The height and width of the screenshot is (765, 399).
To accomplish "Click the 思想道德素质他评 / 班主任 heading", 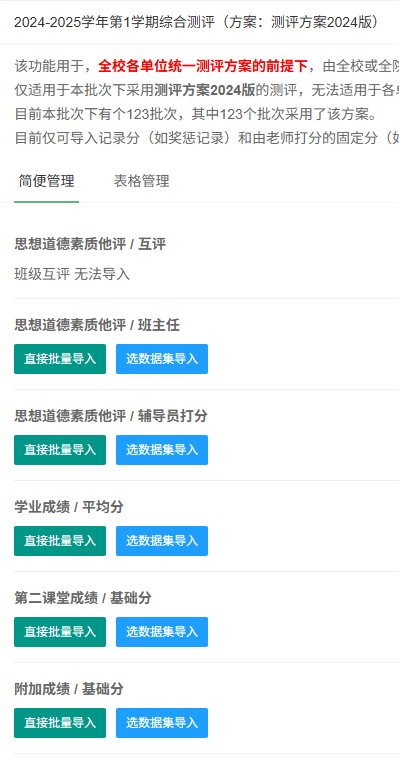I will pyautogui.click(x=97, y=325).
